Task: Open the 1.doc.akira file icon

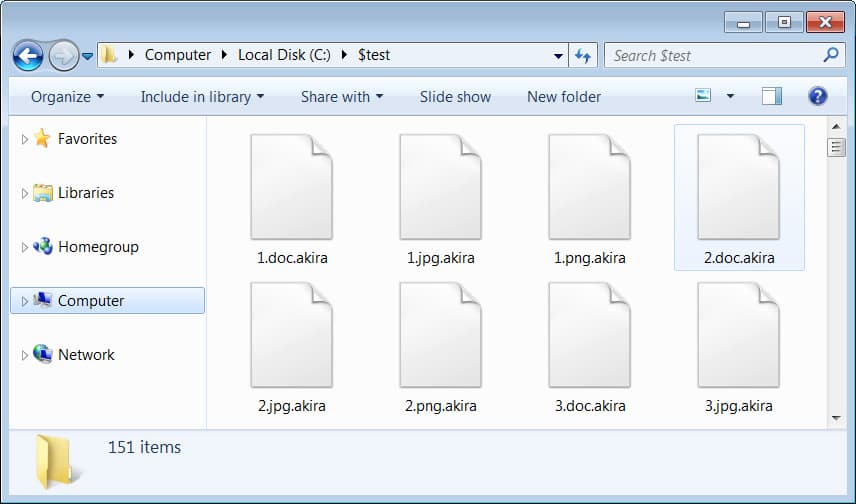Action: click(291, 189)
